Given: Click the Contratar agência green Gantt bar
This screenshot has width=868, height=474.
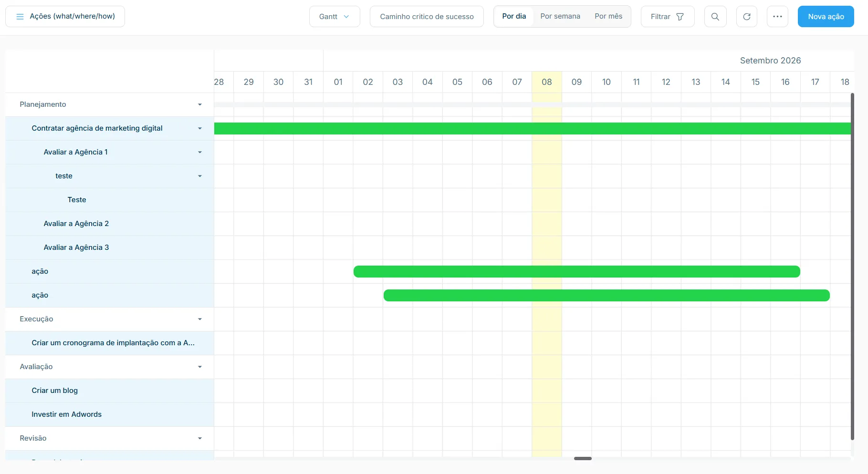Looking at the screenshot, I should tap(533, 128).
